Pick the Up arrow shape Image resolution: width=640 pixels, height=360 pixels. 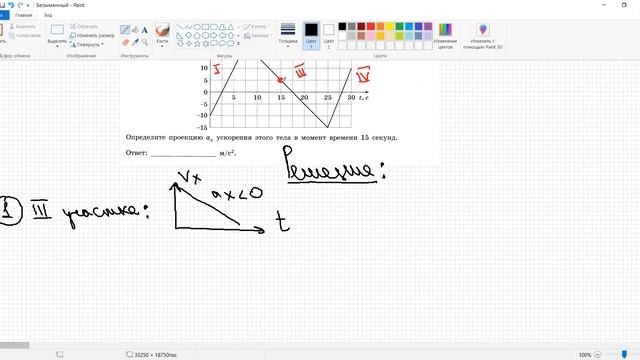(x=231, y=36)
